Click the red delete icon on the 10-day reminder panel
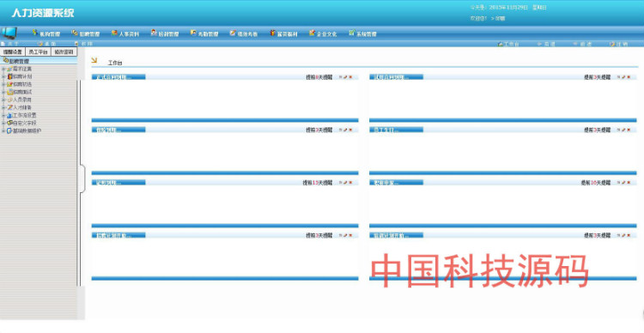 tap(629, 182)
